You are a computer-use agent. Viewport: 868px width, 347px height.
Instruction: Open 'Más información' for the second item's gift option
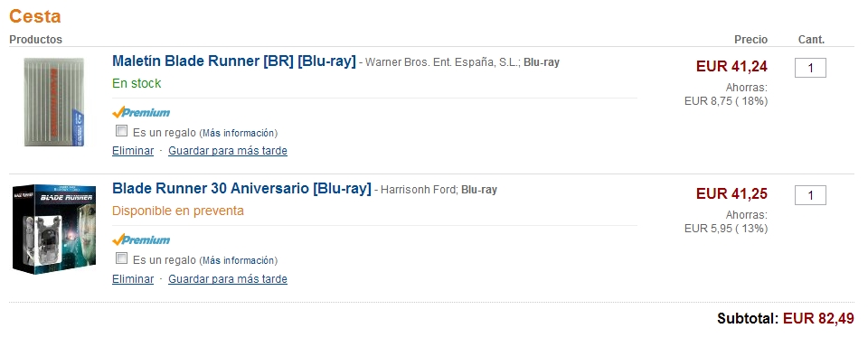click(x=238, y=260)
